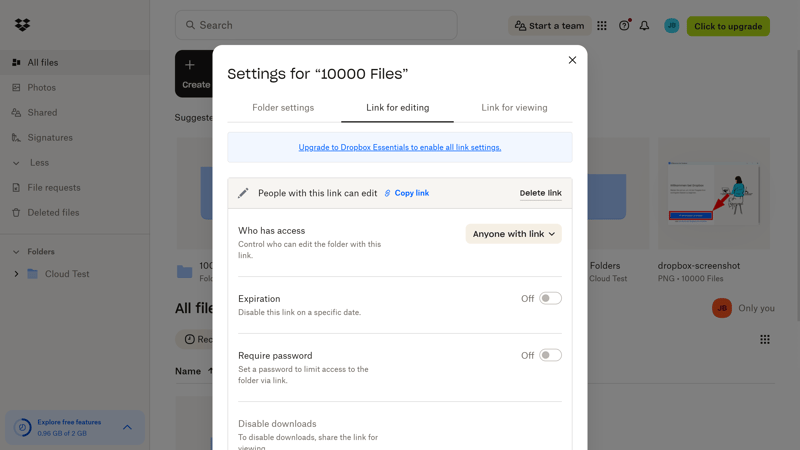Switch to Folder settings tab
The image size is (800, 450).
point(283,108)
